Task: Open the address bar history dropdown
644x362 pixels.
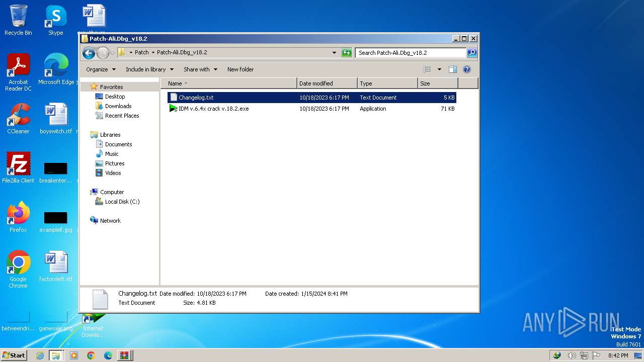Action: pyautogui.click(x=334, y=52)
